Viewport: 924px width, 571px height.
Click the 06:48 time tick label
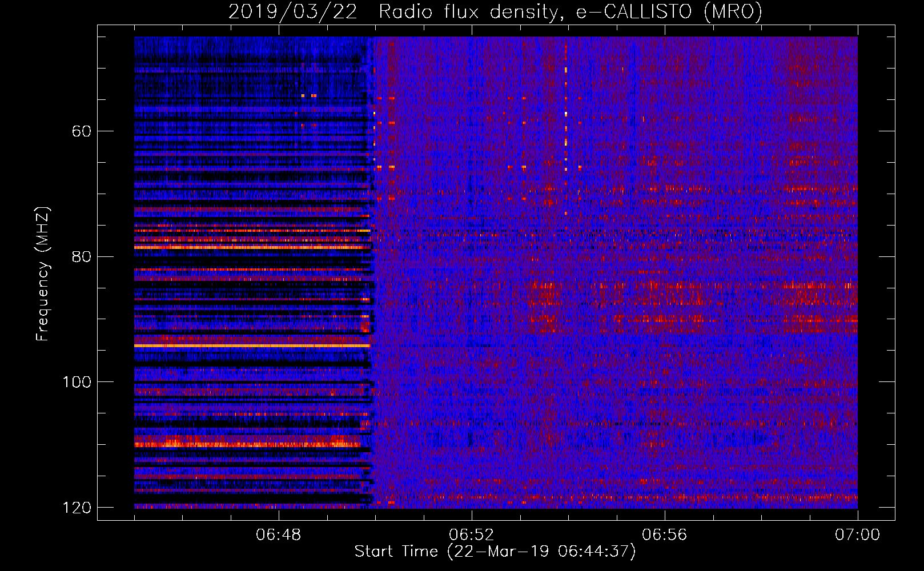279,535
